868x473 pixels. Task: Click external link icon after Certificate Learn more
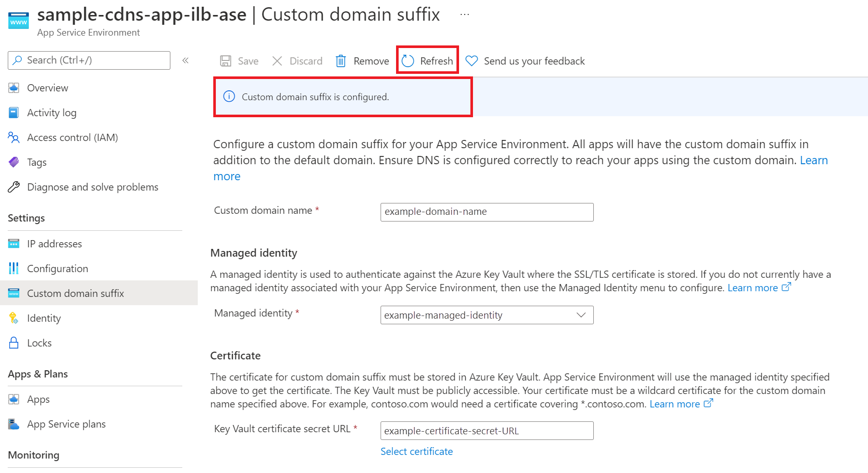(x=708, y=403)
